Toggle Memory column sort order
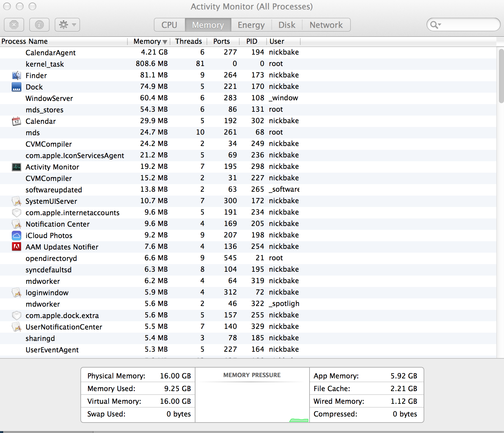This screenshot has width=504, height=433. pos(149,41)
